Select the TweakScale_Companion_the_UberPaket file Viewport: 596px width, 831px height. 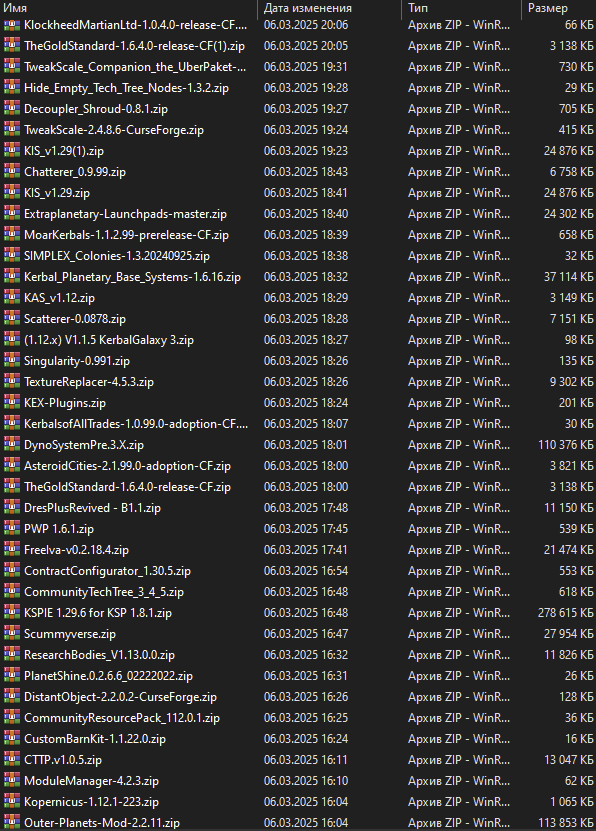coord(135,67)
